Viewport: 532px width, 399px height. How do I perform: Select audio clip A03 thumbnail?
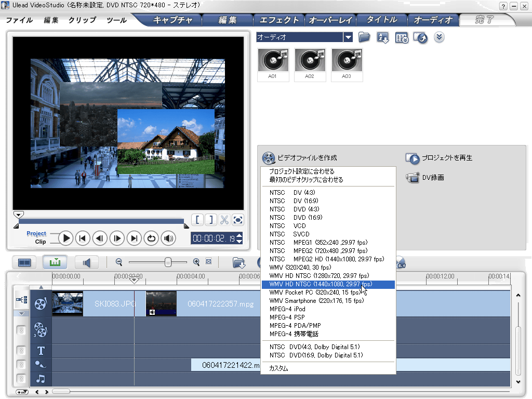coord(347,64)
